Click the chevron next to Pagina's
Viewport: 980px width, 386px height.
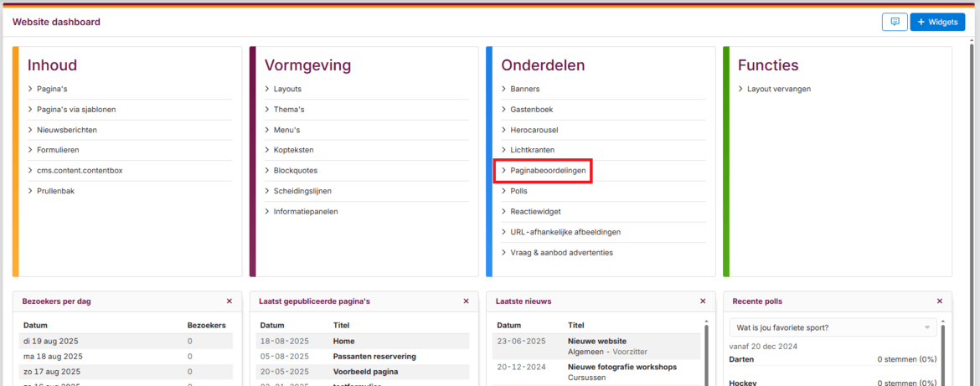click(30, 89)
